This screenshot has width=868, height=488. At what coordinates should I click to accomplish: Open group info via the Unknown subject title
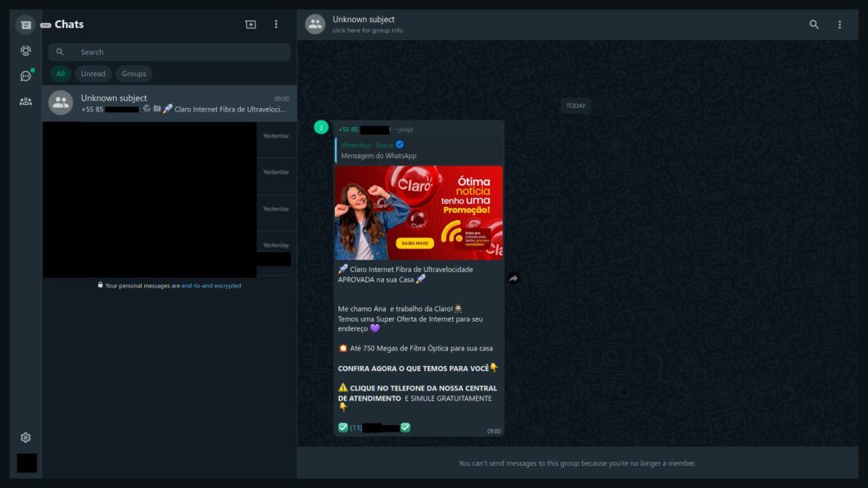click(x=363, y=18)
